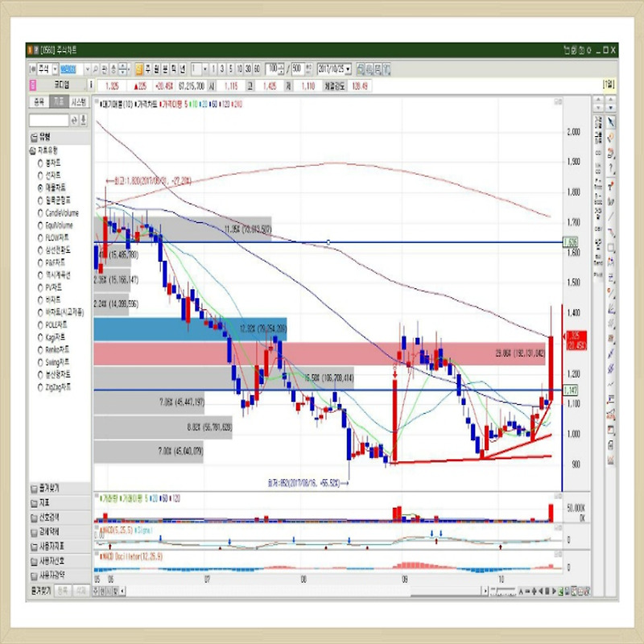Image resolution: width=644 pixels, height=644 pixels.
Task: Click the empty sidebar search input field
Action: point(49,120)
